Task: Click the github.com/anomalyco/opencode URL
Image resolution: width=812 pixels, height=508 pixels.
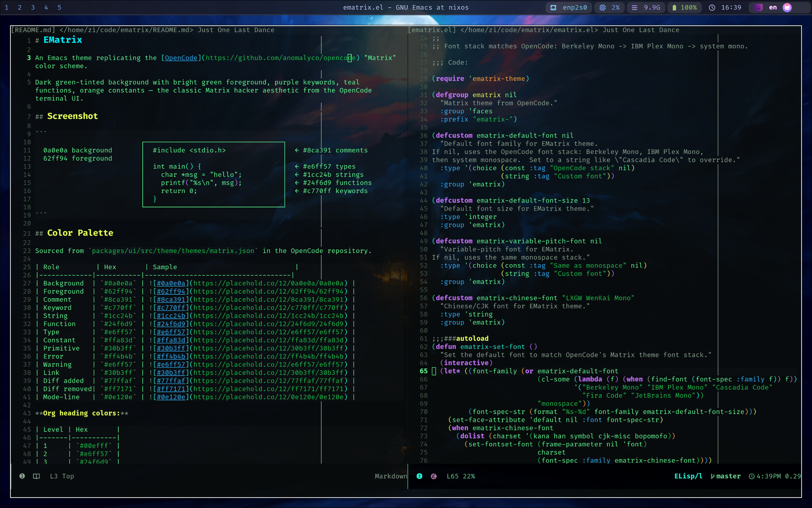Action: 280,58
